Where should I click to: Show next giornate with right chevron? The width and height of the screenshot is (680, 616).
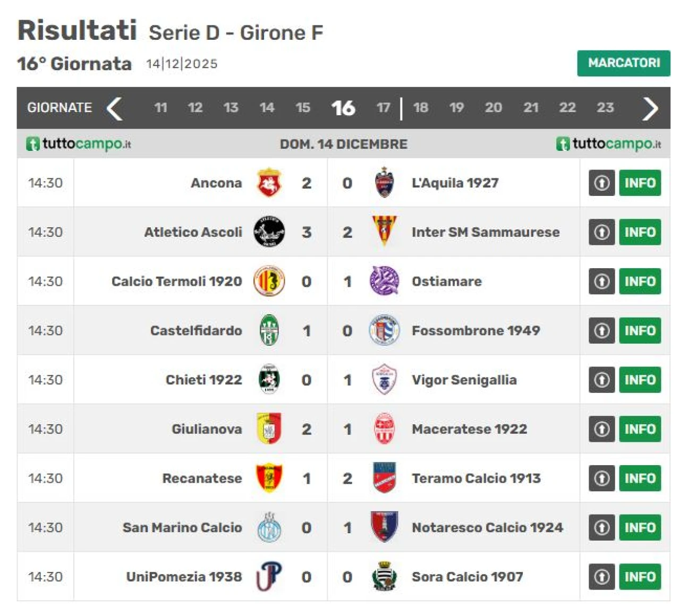[x=650, y=108]
